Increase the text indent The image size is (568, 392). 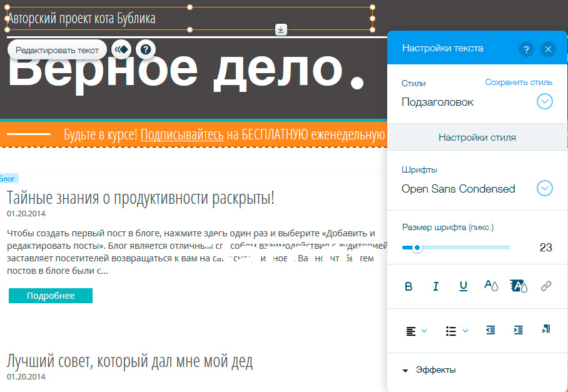tap(518, 331)
